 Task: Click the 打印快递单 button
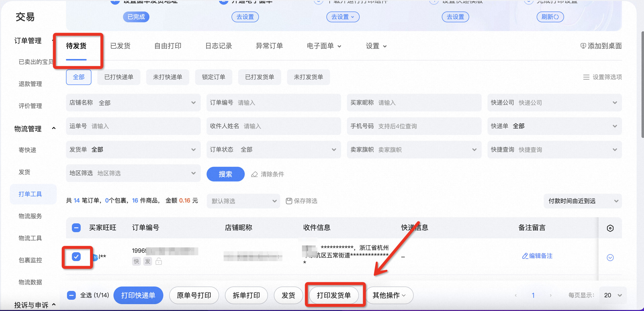tap(138, 296)
